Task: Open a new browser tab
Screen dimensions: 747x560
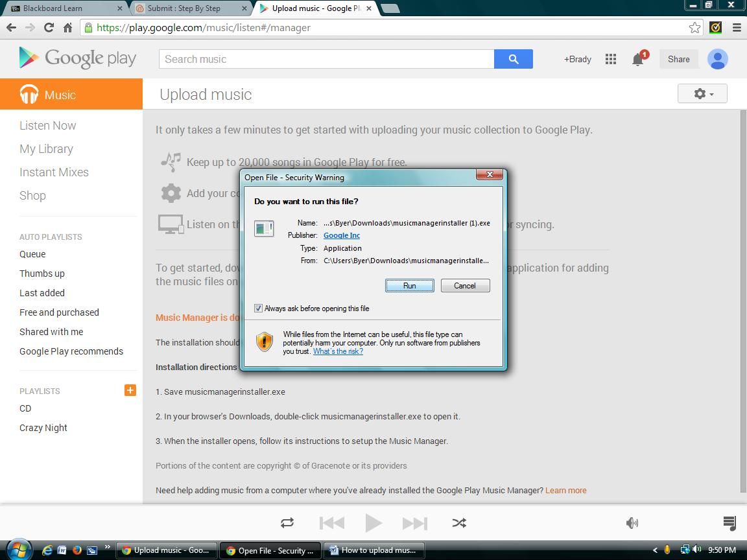Action: tap(390, 8)
